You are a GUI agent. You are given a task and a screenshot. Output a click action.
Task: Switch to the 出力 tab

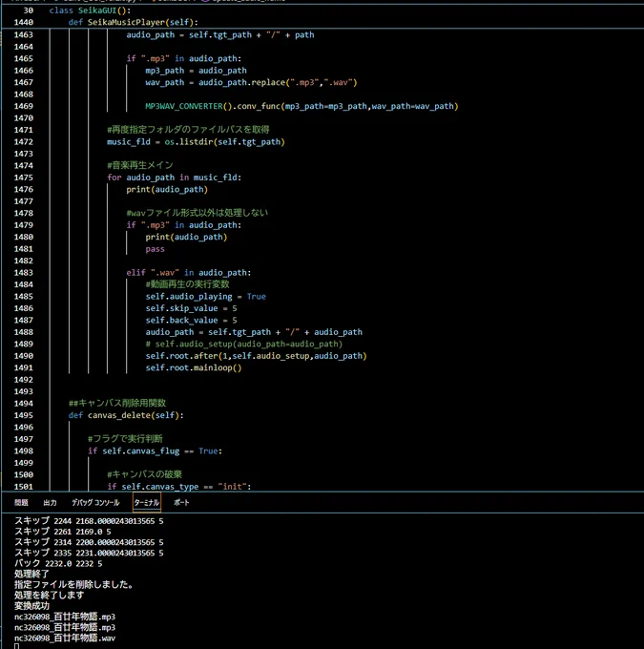click(50, 502)
